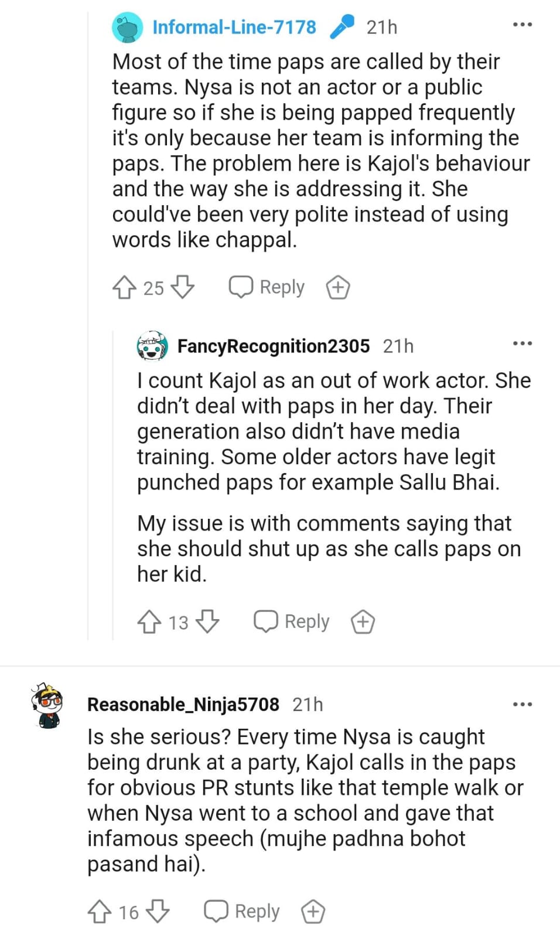Downvote FancyRecognition2305's reply
560x938 pixels.
coord(207,621)
